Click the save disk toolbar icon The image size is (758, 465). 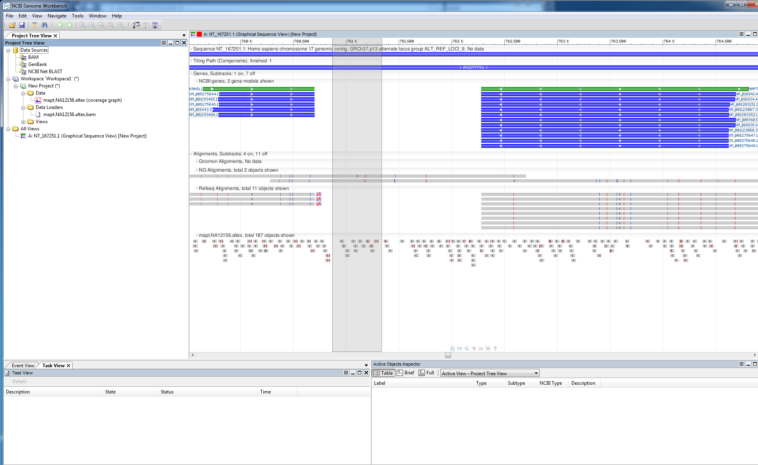pos(22,25)
